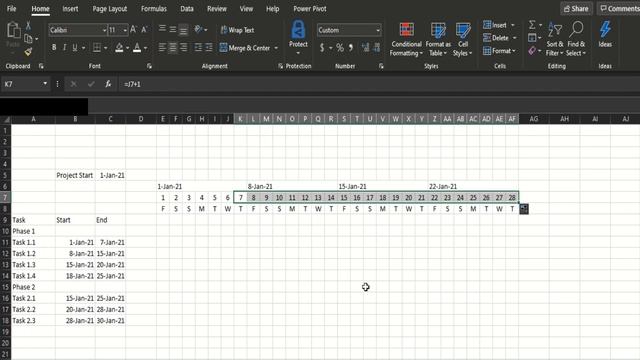Click the AutoSum sigma icon
The width and height of the screenshot is (640, 360).
532,25
